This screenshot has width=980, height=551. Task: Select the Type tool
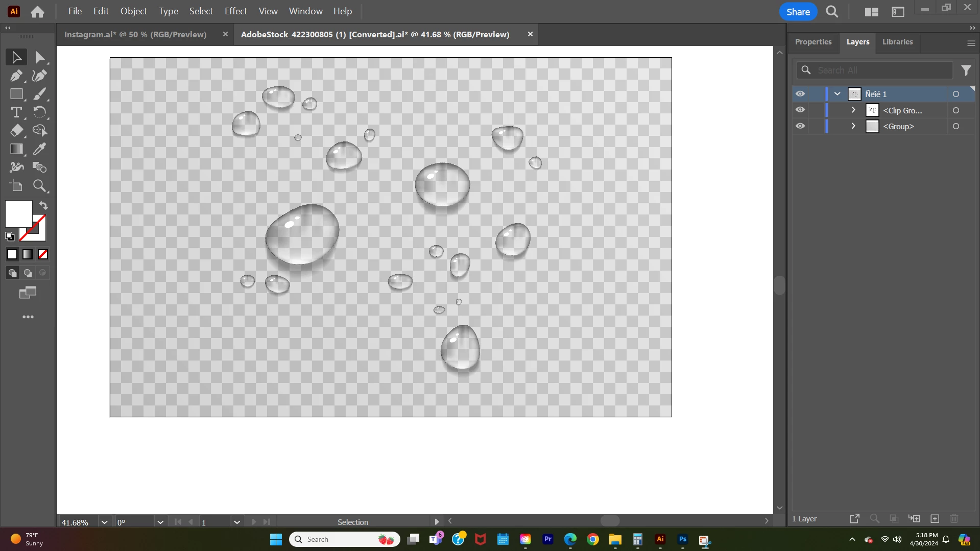16,112
